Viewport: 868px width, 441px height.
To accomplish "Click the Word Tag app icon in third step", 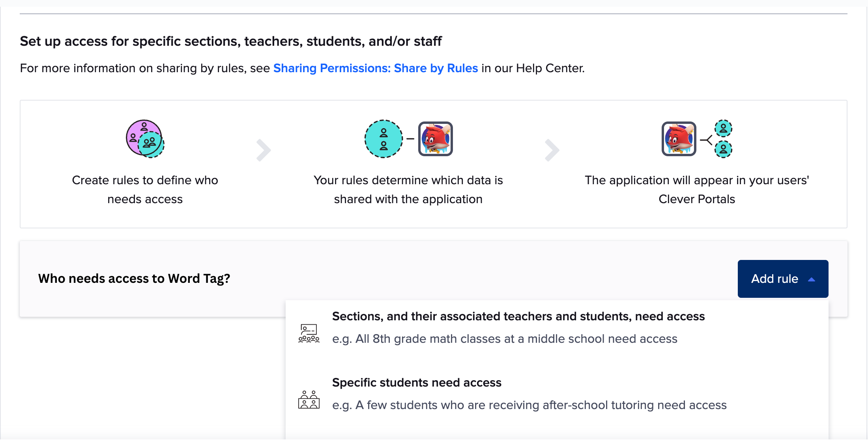I will tap(679, 139).
